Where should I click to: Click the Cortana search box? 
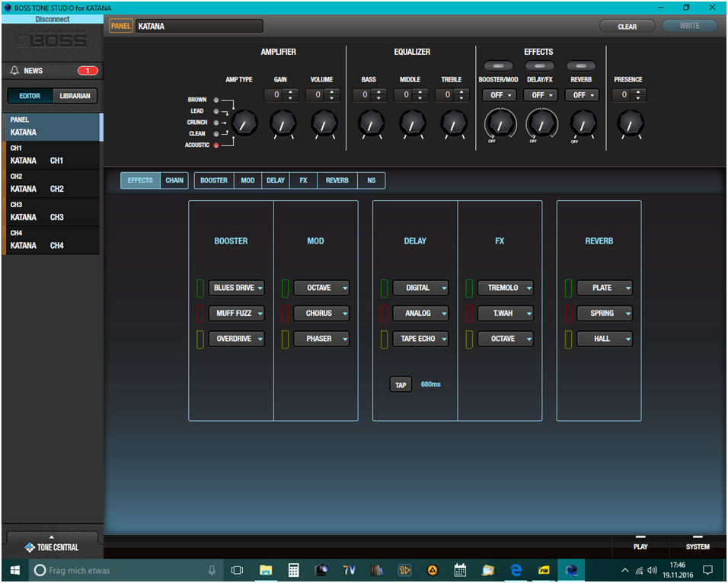[x=126, y=570]
